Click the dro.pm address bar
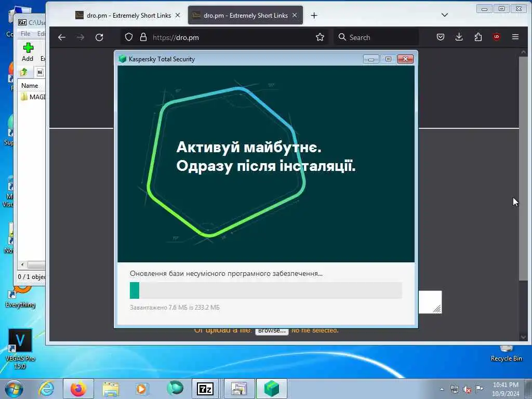The image size is (532, 399). (x=224, y=37)
